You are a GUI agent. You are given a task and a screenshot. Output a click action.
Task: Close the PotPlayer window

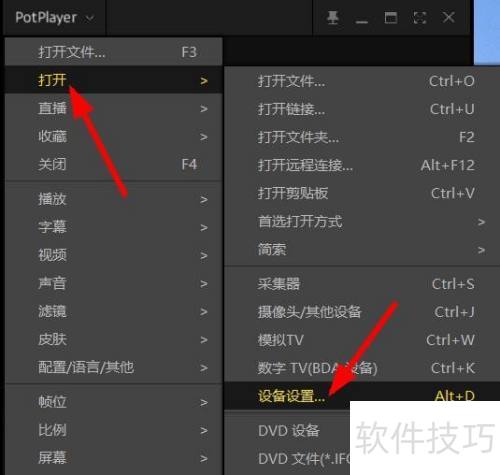click(x=448, y=17)
